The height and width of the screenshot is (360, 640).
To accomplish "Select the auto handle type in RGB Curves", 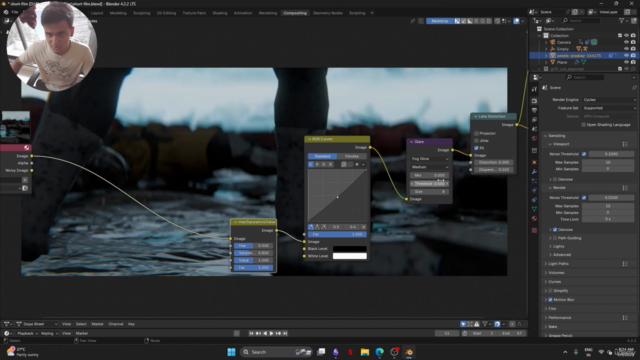I will (x=311, y=227).
